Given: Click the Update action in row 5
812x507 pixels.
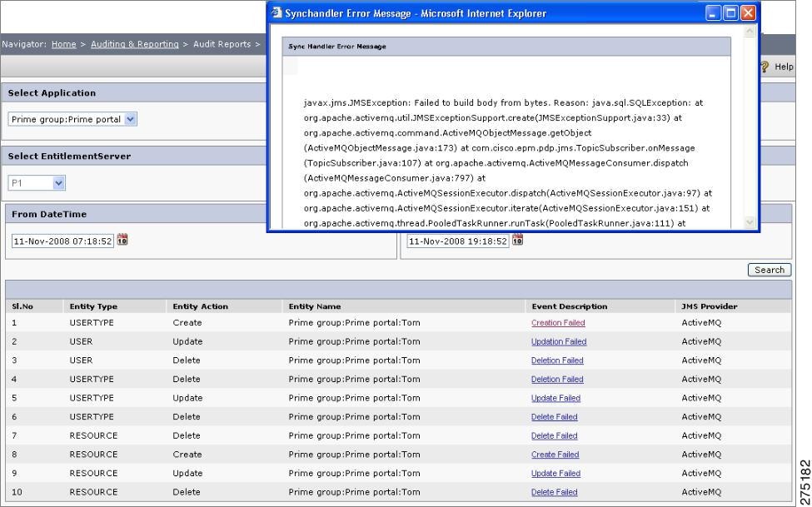Looking at the screenshot, I should tap(187, 398).
